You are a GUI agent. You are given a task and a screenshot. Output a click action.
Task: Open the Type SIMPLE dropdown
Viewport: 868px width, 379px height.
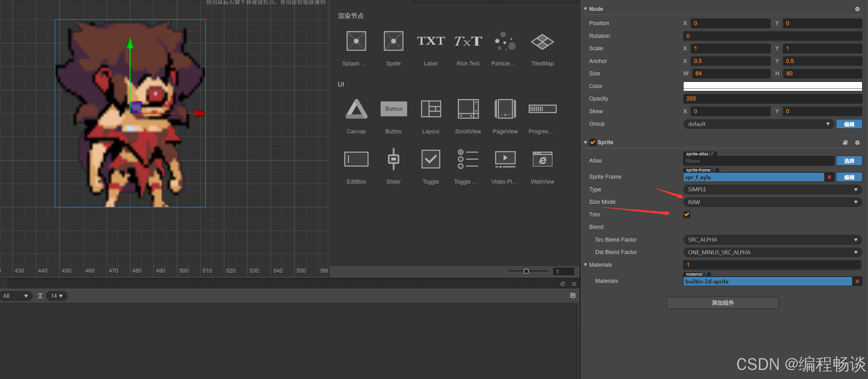click(x=772, y=190)
